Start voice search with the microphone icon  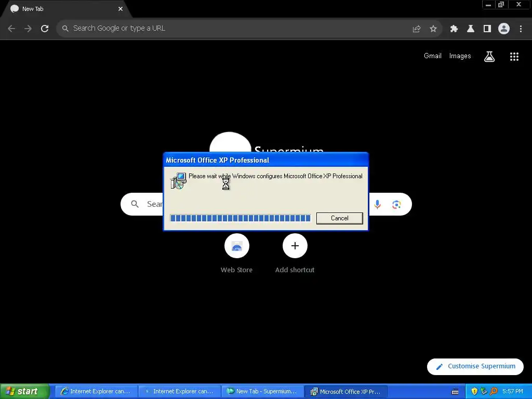point(377,204)
